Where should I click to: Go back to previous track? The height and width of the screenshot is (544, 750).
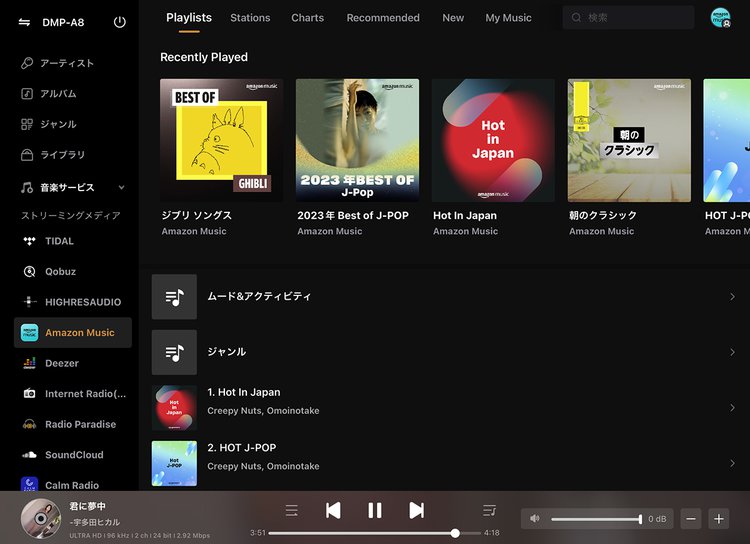333,511
